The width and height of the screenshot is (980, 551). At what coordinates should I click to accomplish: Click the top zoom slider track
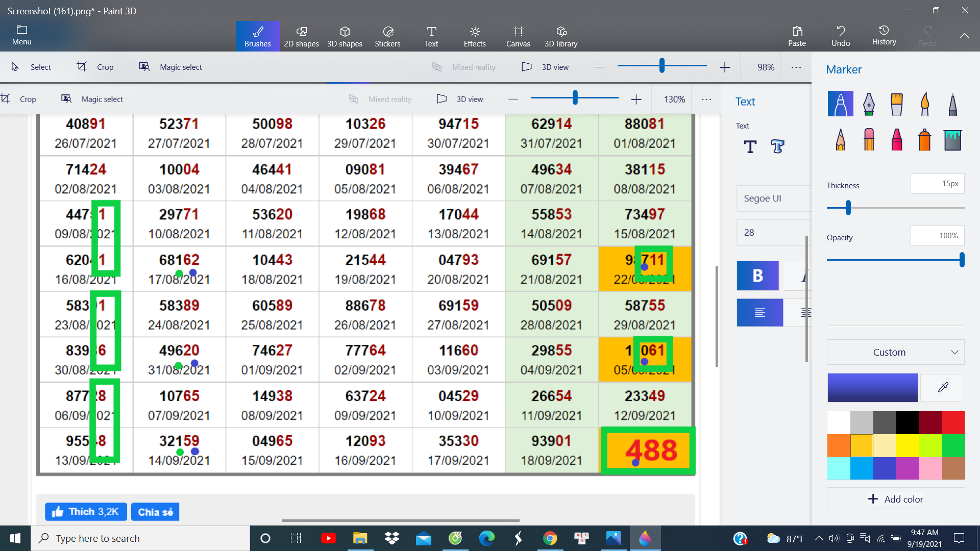pos(662,66)
